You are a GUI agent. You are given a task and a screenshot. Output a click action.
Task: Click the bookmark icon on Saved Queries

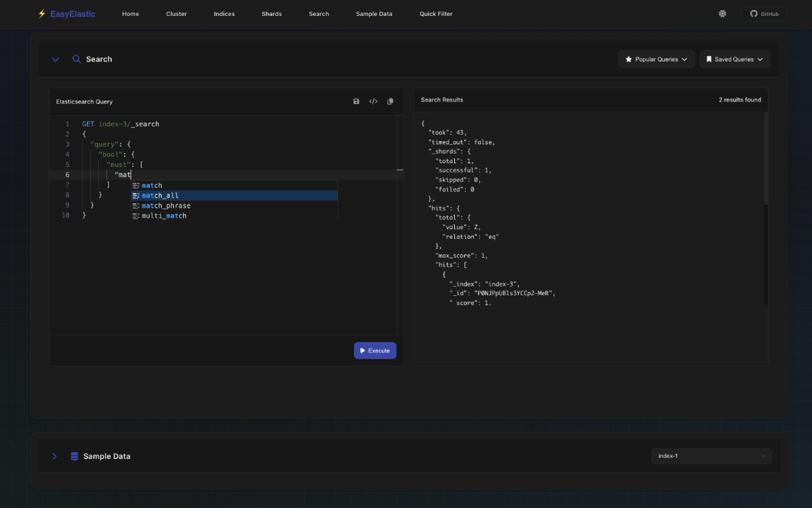pos(709,59)
